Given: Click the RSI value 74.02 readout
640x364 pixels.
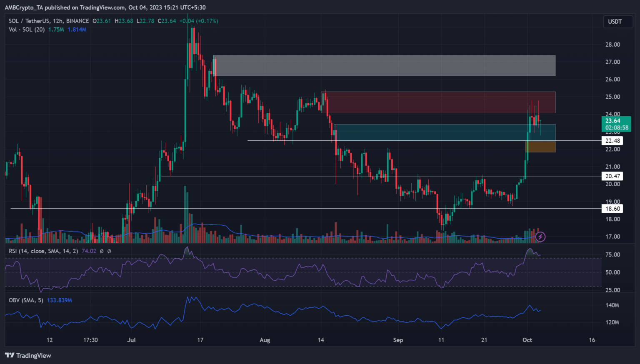Looking at the screenshot, I should (x=89, y=251).
